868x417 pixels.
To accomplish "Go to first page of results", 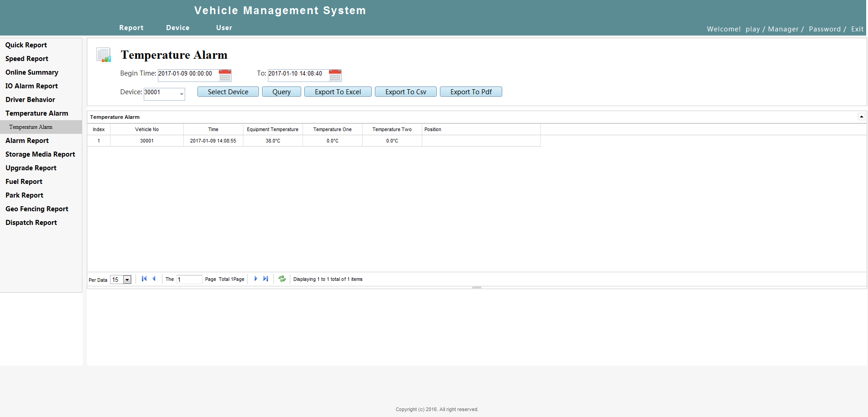I will tap(144, 279).
